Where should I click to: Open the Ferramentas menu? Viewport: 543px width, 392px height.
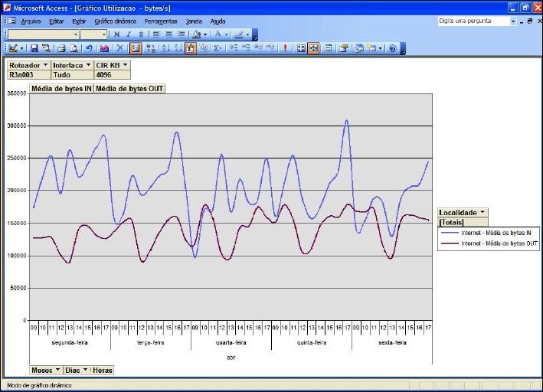click(x=161, y=21)
